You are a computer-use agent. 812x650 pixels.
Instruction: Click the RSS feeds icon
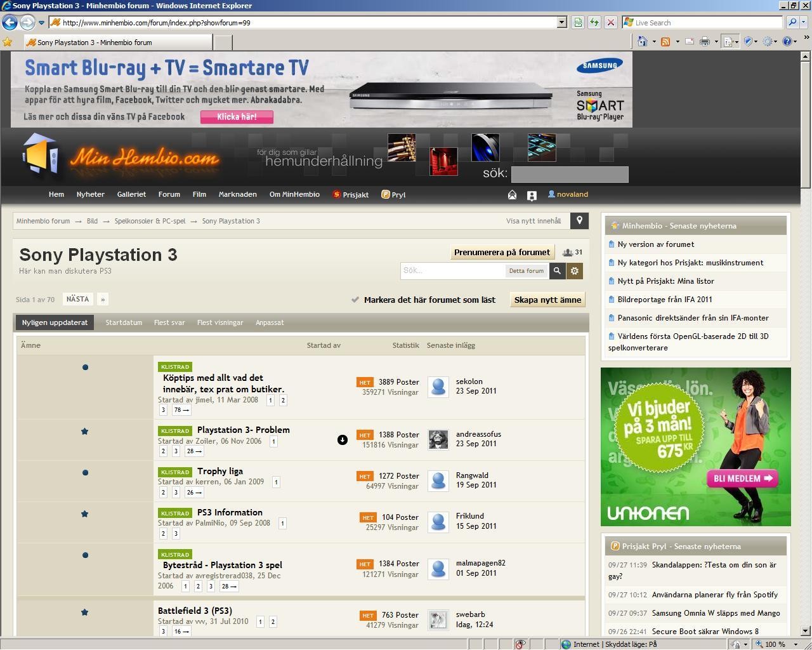[x=665, y=42]
